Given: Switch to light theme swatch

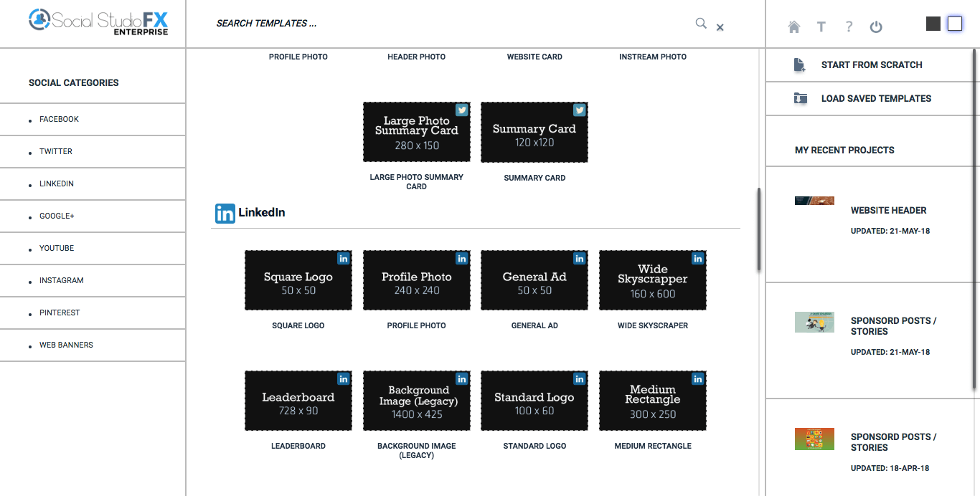Looking at the screenshot, I should (x=955, y=24).
